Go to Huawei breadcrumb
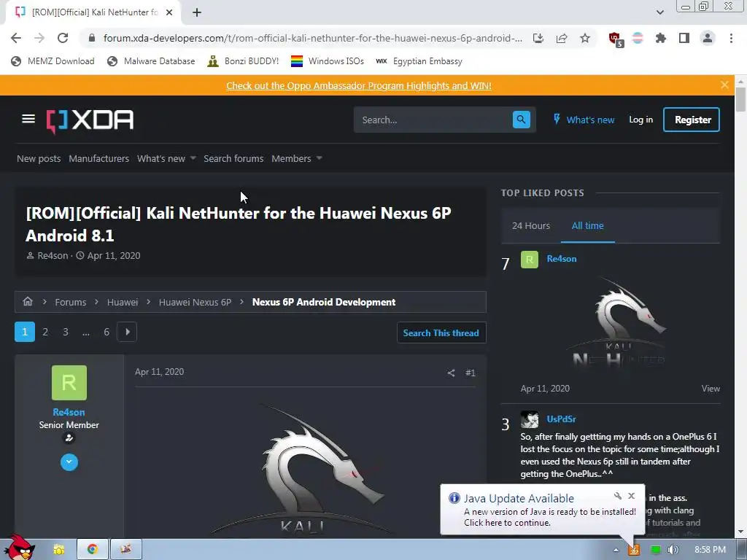The width and height of the screenshot is (747, 560). tap(123, 303)
